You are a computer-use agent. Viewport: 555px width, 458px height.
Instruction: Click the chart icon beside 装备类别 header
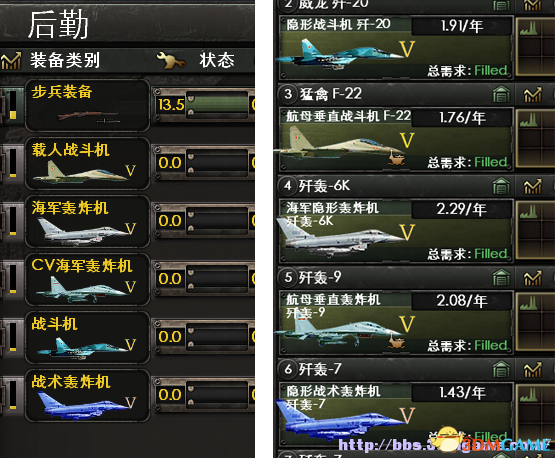[11, 61]
